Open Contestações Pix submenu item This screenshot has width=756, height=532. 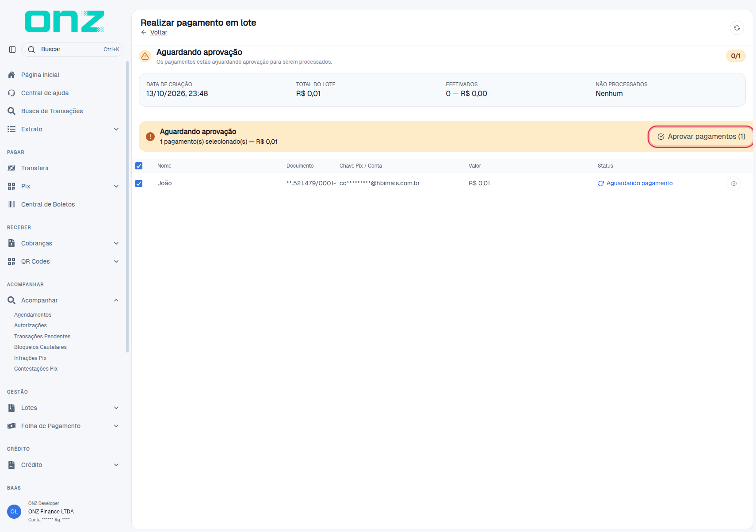pyautogui.click(x=36, y=369)
